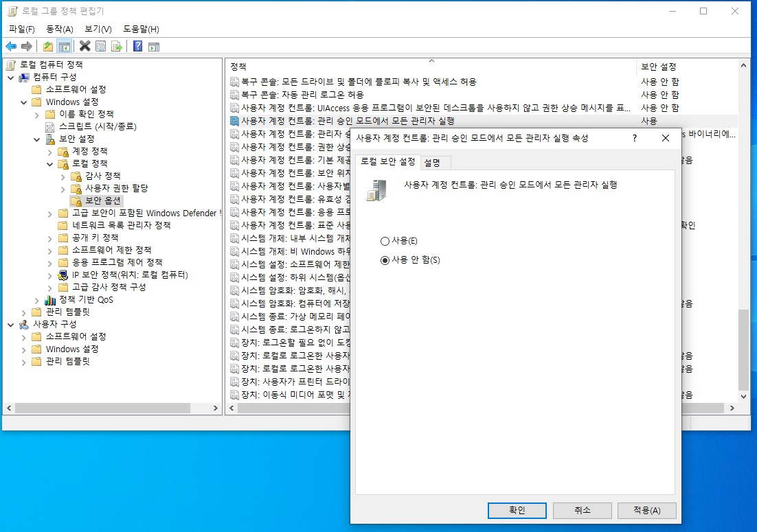The width and height of the screenshot is (757, 532).
Task: Open the 보기(V) menu
Action: pos(98,29)
